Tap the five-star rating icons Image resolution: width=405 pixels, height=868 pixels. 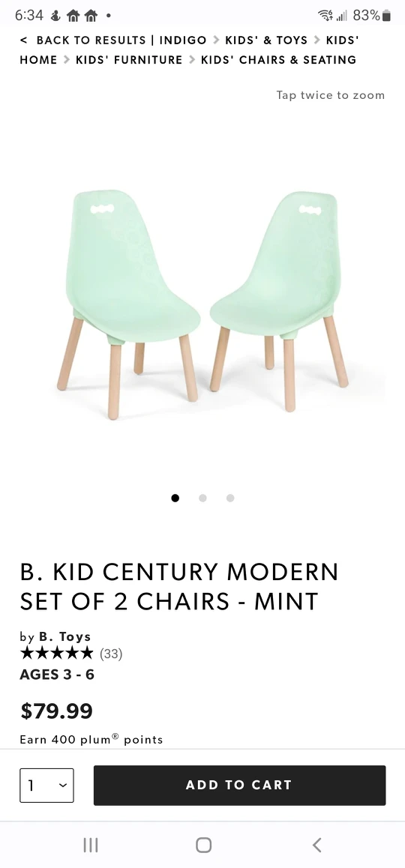tap(56, 653)
